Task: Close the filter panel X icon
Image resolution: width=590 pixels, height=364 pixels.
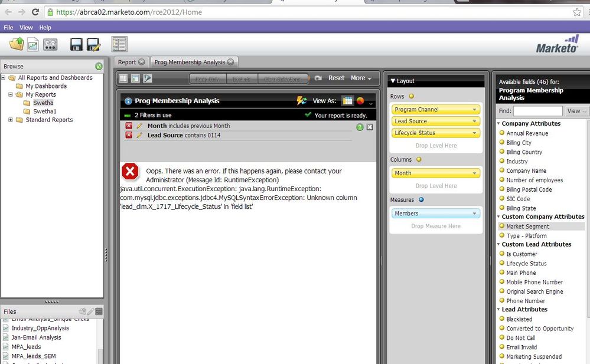Action: click(370, 127)
